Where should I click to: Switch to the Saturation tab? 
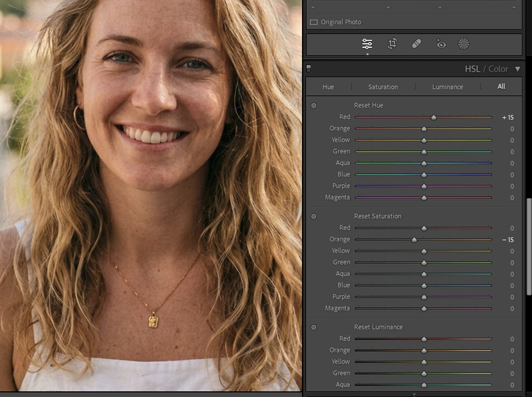pos(383,87)
